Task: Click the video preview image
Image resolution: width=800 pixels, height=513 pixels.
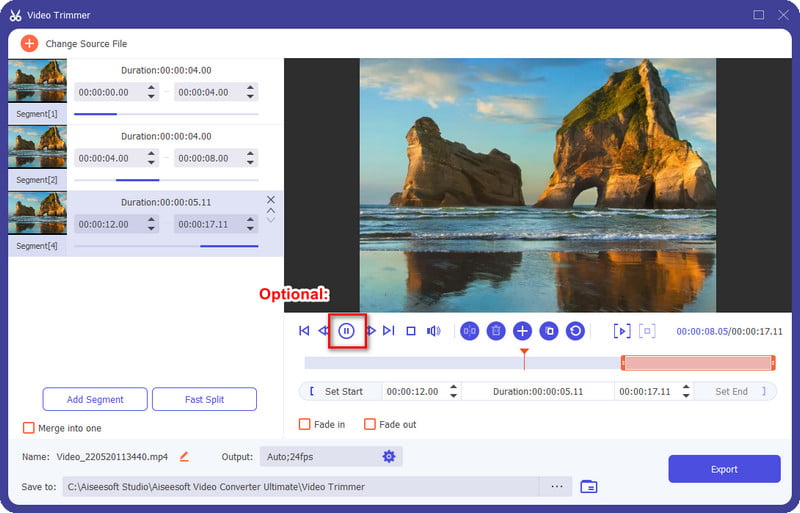Action: coord(538,185)
